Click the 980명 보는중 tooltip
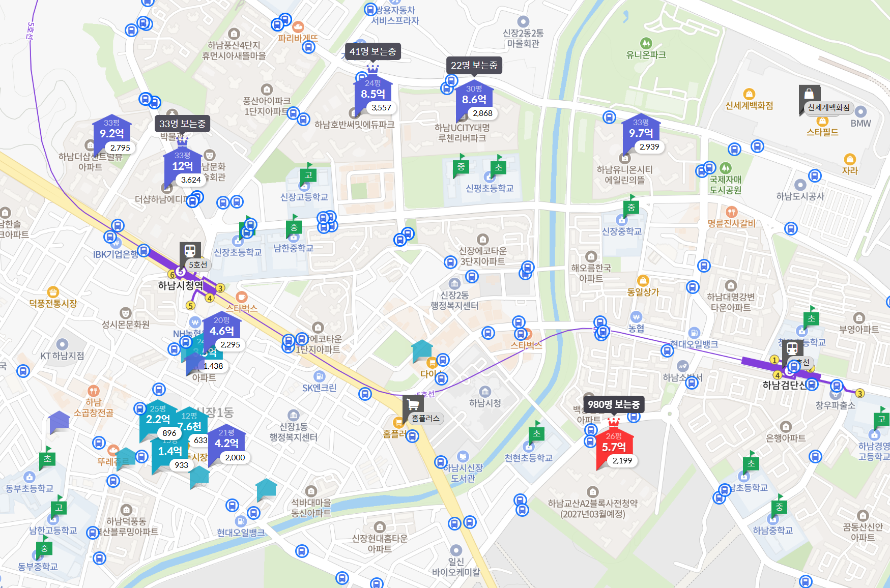 tap(614, 404)
